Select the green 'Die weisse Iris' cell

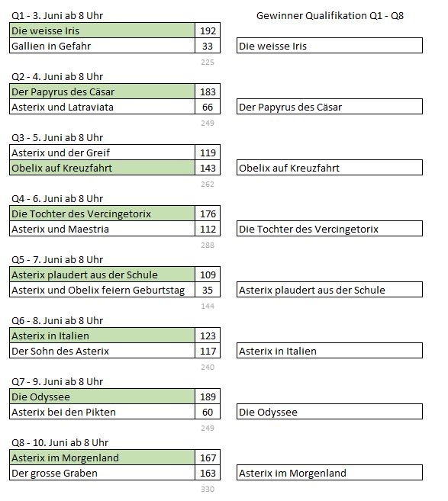[102, 31]
